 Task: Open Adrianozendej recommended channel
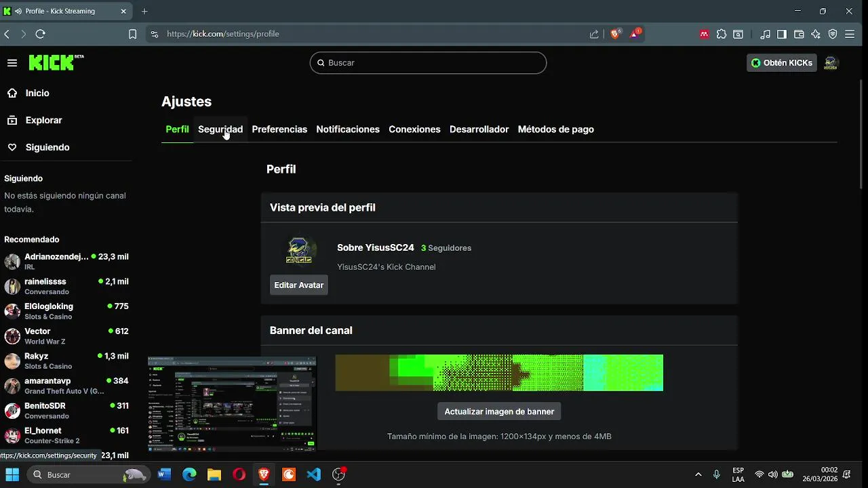(x=66, y=262)
